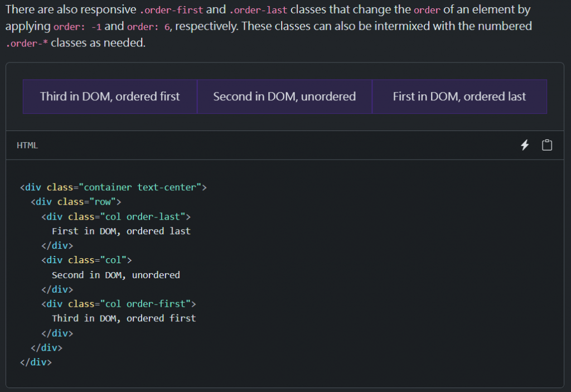Click "First in DOM, ordered last" in the code block
This screenshot has height=392, width=571.
[121, 231]
